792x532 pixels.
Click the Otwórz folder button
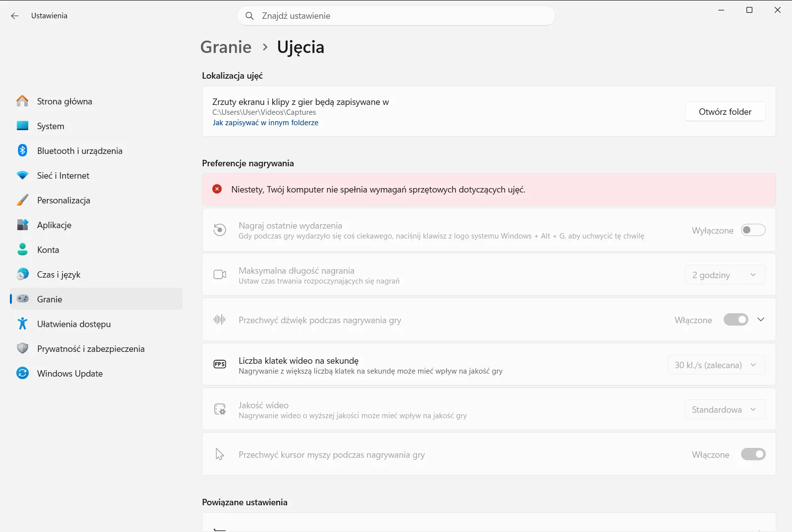(725, 111)
